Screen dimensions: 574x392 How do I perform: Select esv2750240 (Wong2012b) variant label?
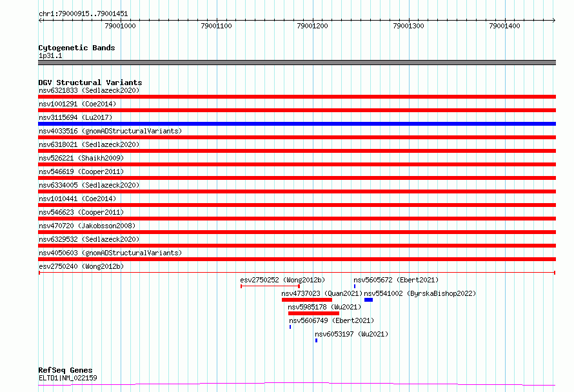coord(81,266)
